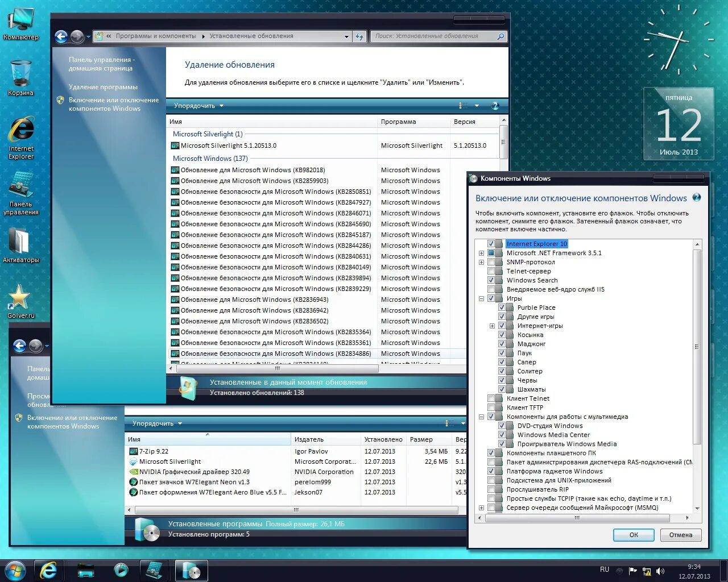Sort programs by Издатель column
The height and width of the screenshot is (582, 728).
tap(325, 439)
